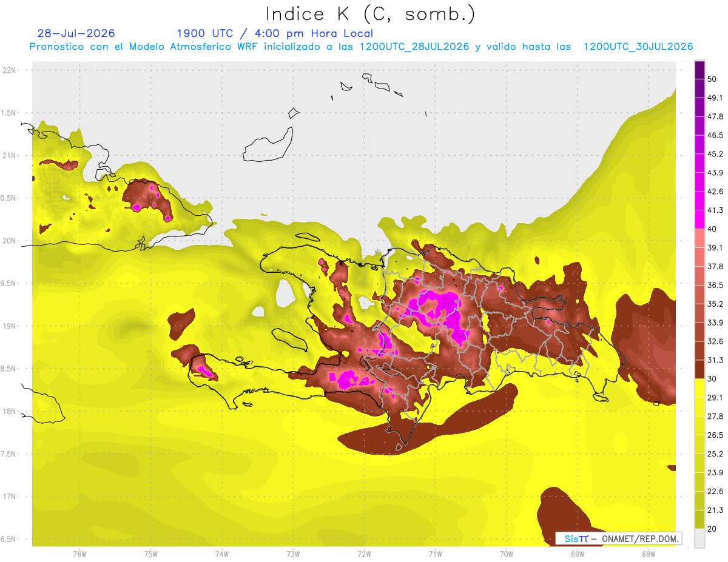The width and height of the screenshot is (728, 562).
Task: Click the '50' value on the color scale
Action: 712,79
